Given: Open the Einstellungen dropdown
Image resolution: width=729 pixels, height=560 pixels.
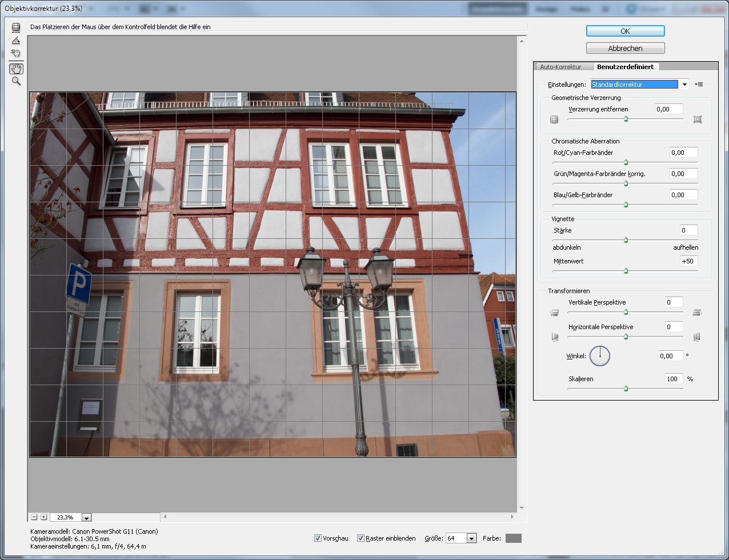Looking at the screenshot, I should click(x=684, y=85).
